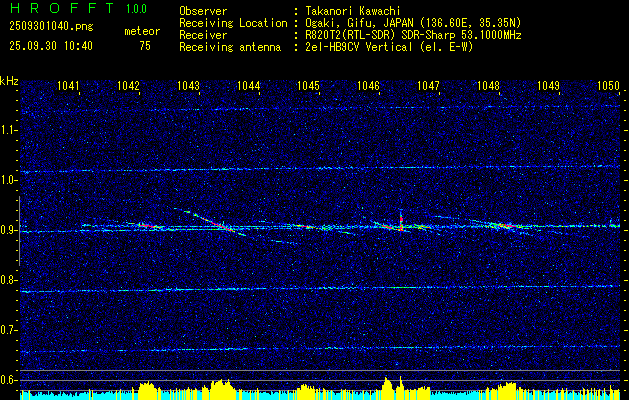Click the 1046 time axis label
This screenshot has width=629, height=400.
point(368,85)
